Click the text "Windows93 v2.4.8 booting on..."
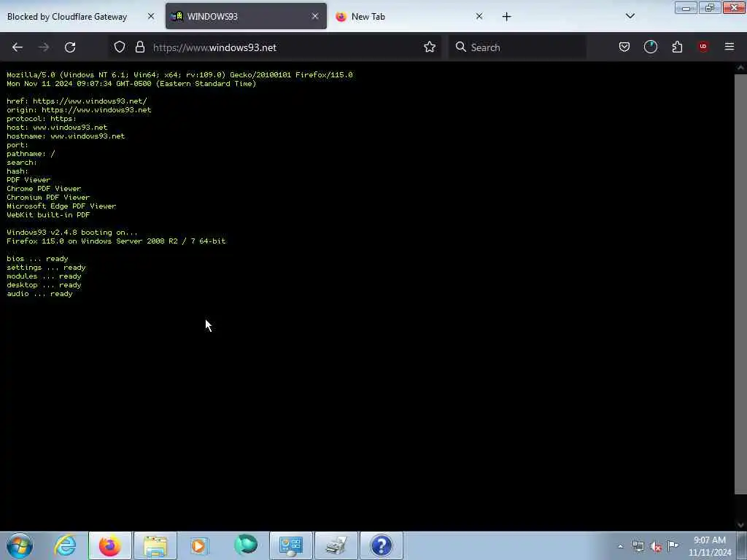Image resolution: width=747 pixels, height=560 pixels. 72,233
